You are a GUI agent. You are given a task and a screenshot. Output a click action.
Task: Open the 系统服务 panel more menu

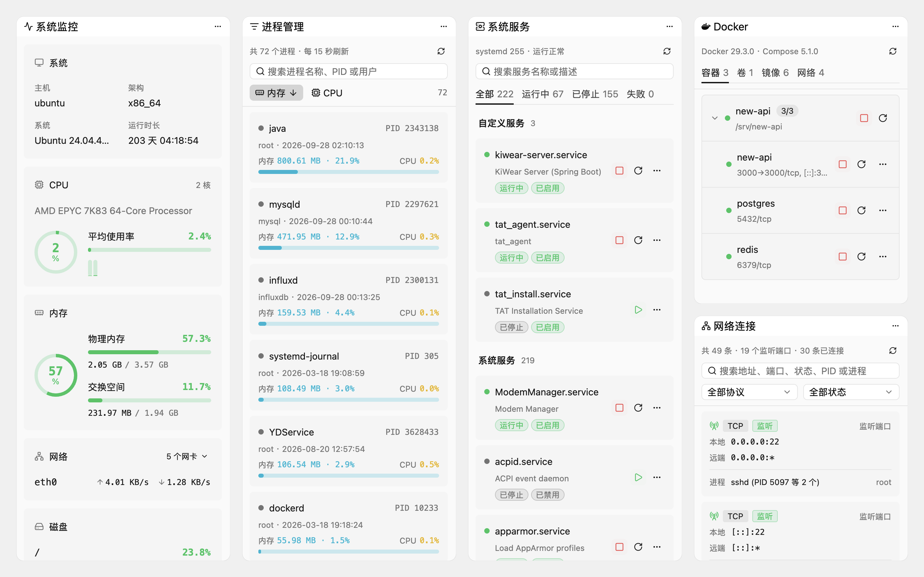pyautogui.click(x=669, y=27)
